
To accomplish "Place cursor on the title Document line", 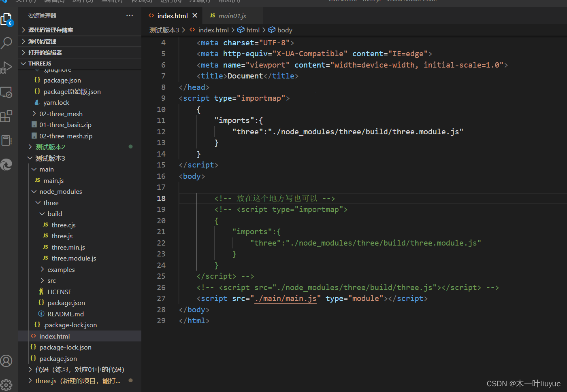I will [x=247, y=76].
